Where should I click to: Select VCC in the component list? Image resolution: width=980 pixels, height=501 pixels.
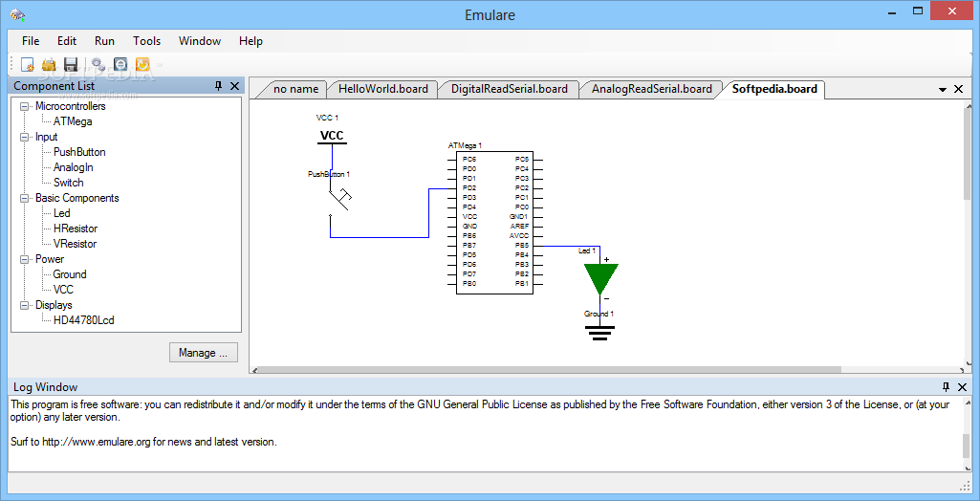click(x=63, y=290)
